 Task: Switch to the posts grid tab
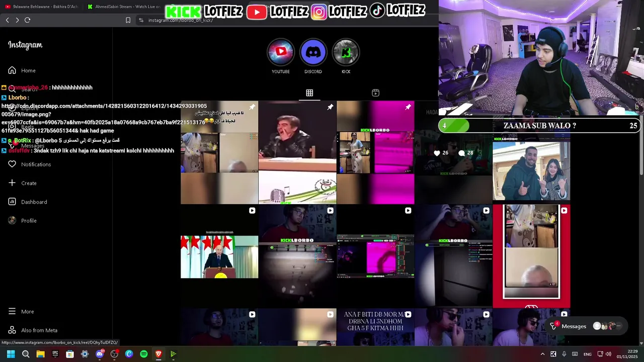(309, 93)
